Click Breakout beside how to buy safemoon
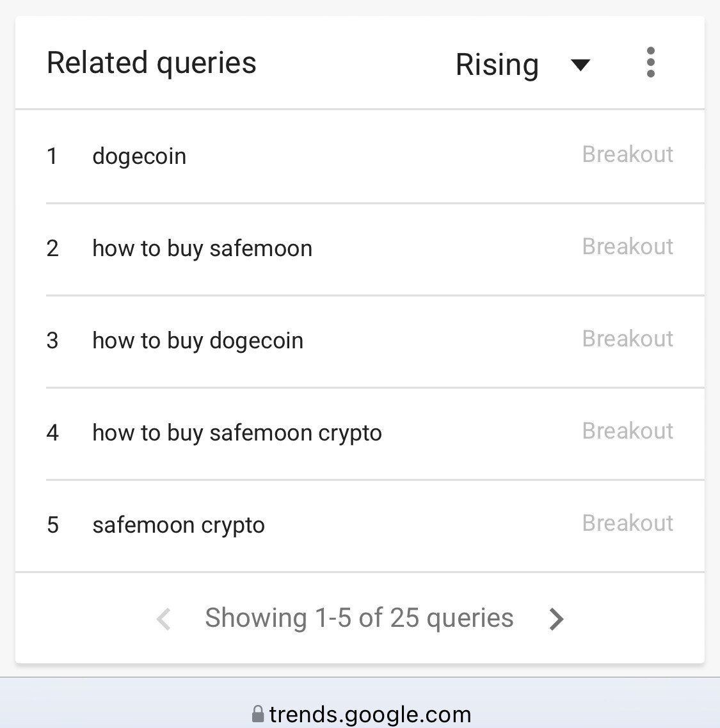 pyautogui.click(x=628, y=247)
